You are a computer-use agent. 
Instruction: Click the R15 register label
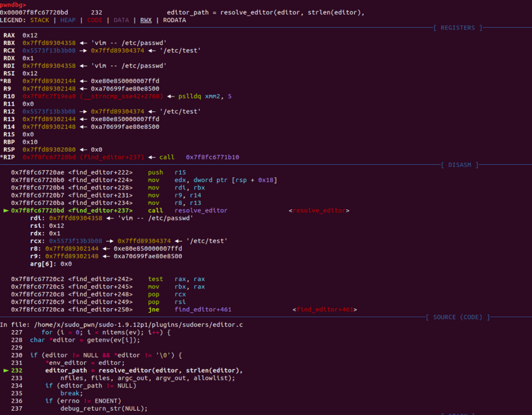pos(9,134)
